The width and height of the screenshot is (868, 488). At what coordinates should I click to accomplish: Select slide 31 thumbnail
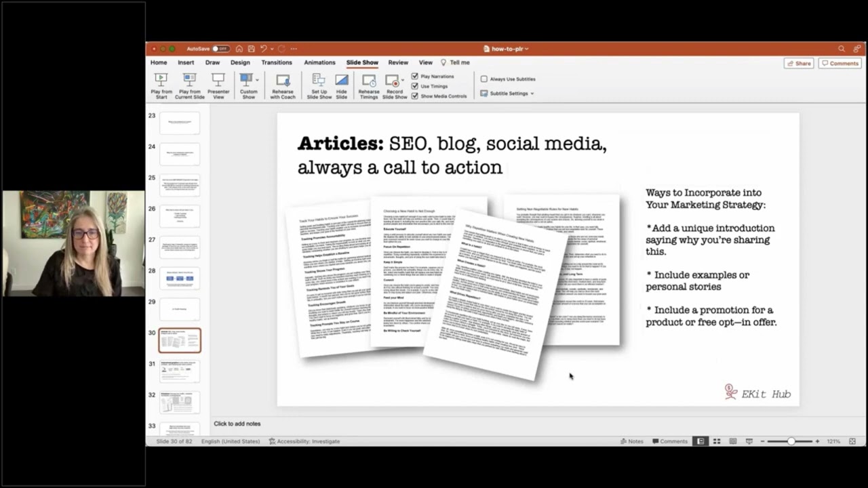point(180,371)
